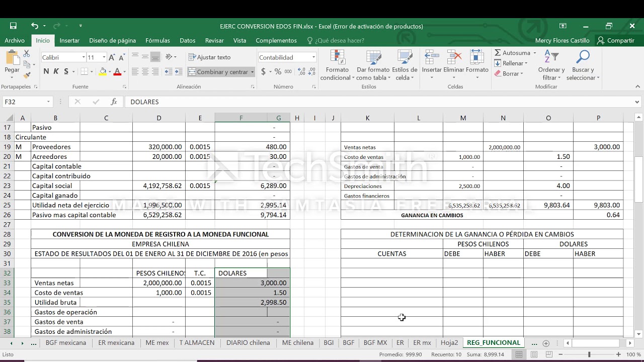Toggle underline formatting (S)
644x362 pixels.
coord(66,71)
